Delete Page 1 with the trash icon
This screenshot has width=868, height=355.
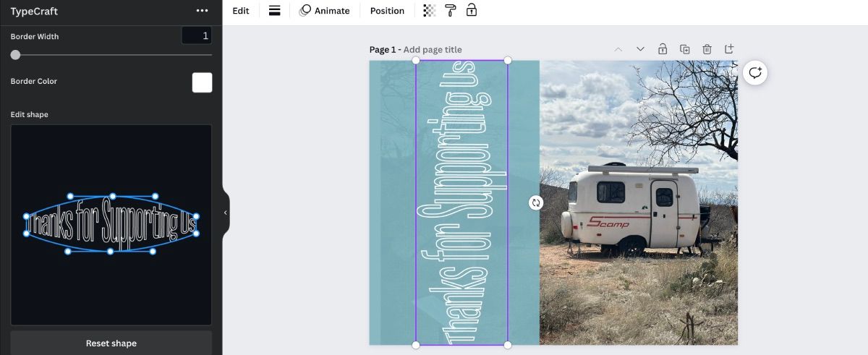[707, 49]
